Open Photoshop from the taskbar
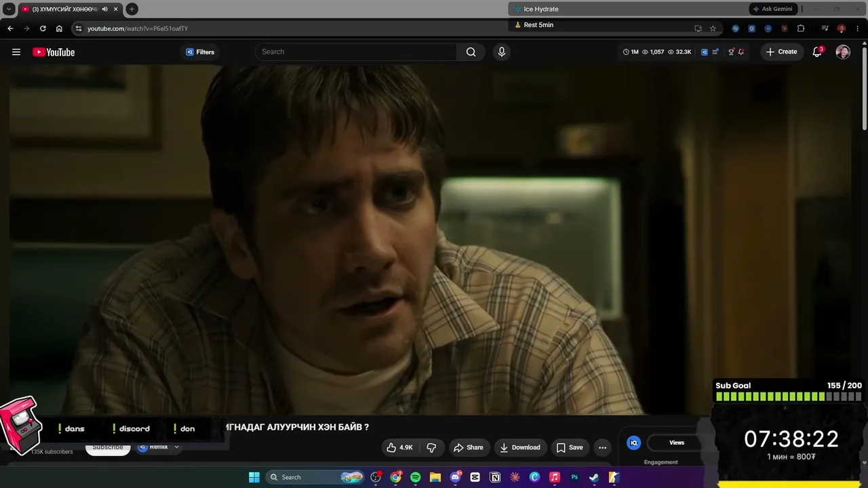 [x=574, y=477]
